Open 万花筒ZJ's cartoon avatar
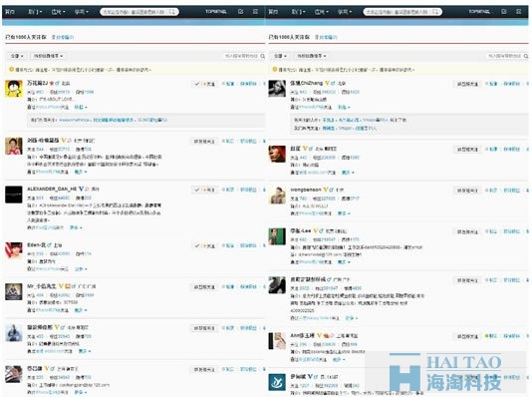 [x=14, y=89]
